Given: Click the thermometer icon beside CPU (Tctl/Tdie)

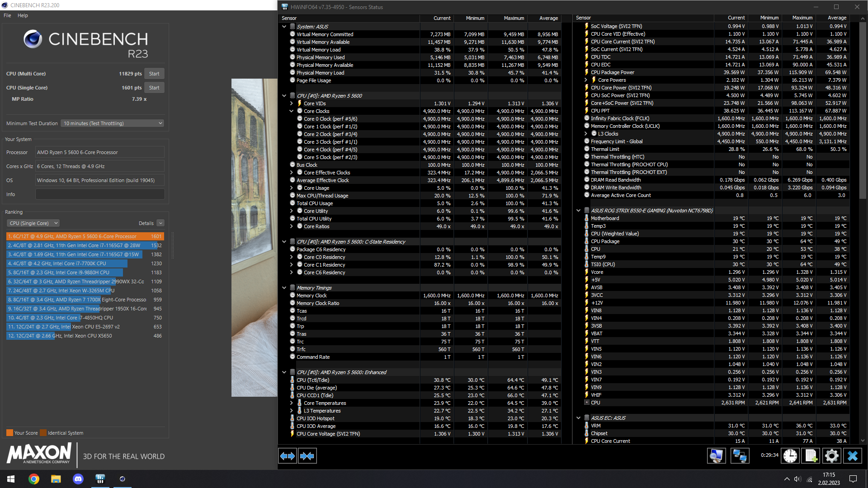Looking at the screenshot, I should (292, 380).
